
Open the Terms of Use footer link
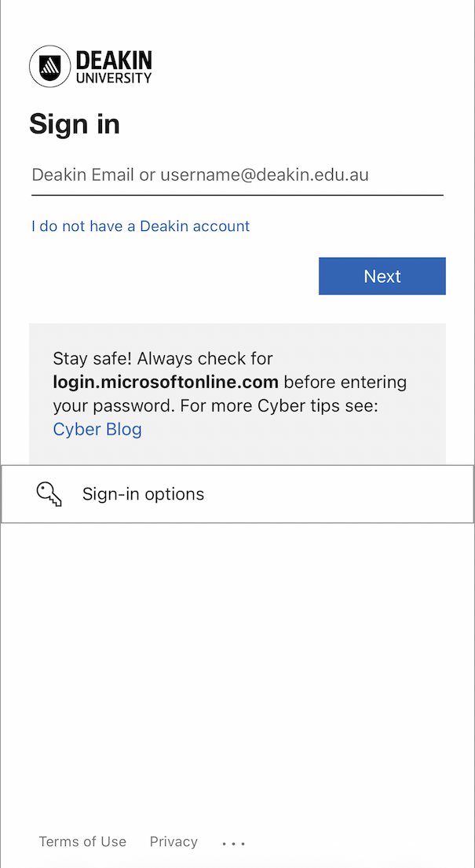(82, 842)
